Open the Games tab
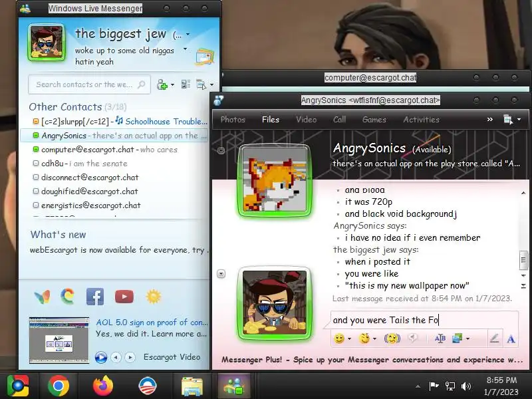 pos(374,120)
